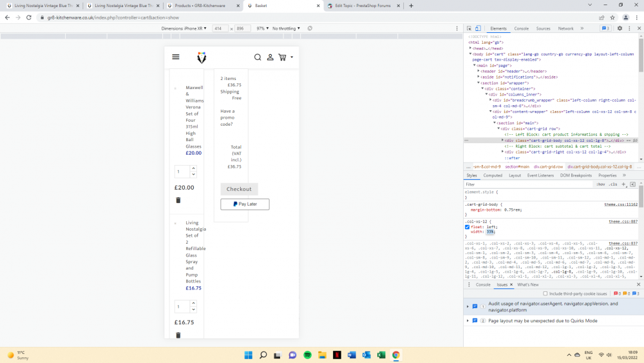
Task: Open Word from the taskbar
Action: [x=352, y=355]
